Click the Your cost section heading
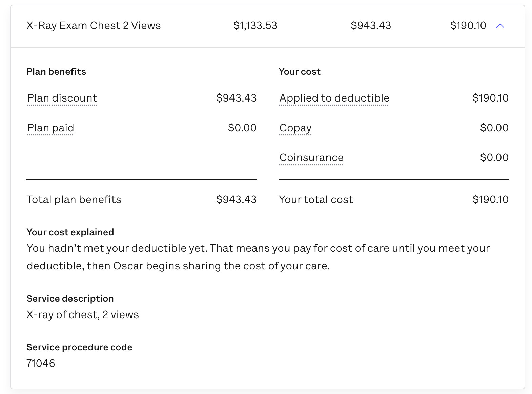Image resolution: width=532 pixels, height=394 pixels. pos(300,72)
